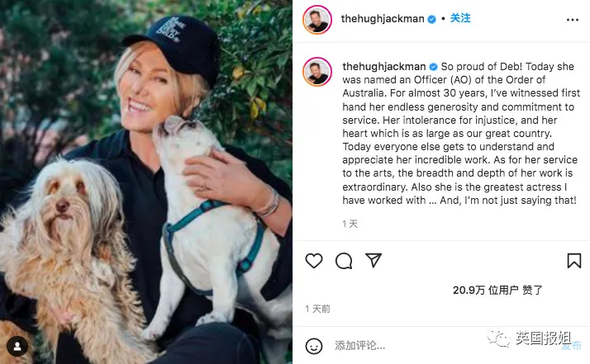Save post with bookmark icon
Screen dimensions: 590x364
tap(573, 261)
